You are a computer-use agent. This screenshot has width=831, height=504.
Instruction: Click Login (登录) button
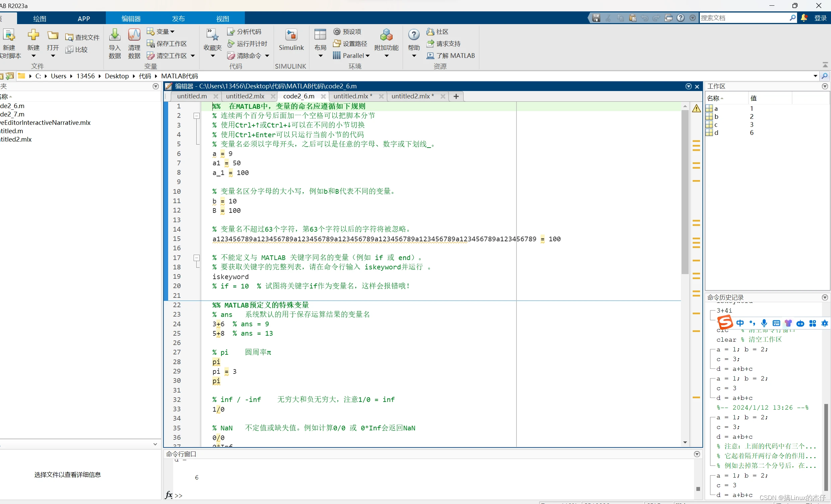tap(820, 18)
